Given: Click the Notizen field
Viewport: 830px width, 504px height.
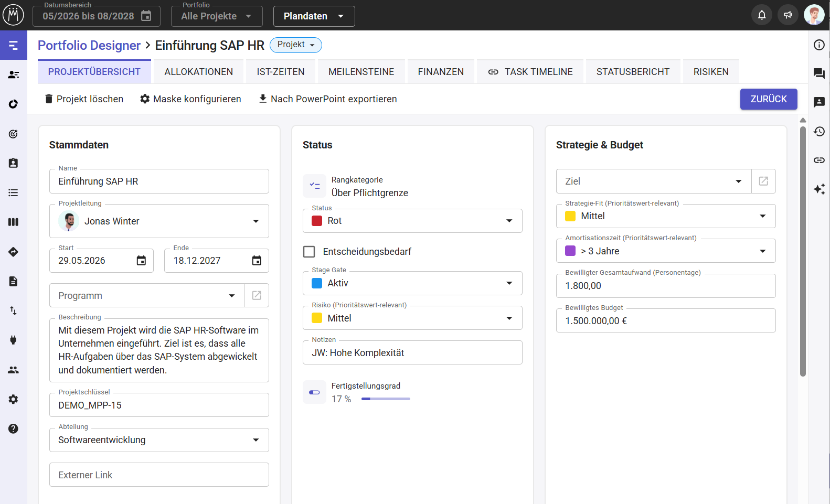Looking at the screenshot, I should (x=412, y=352).
